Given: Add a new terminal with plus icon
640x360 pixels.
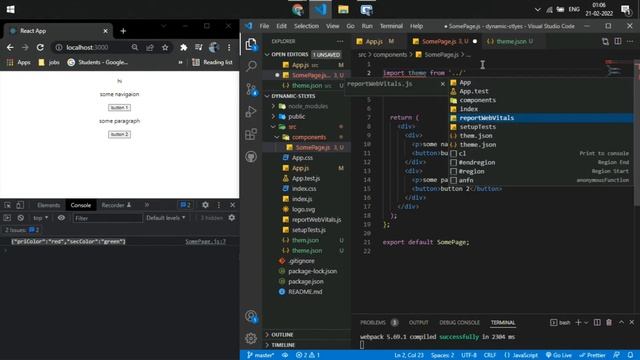Looking at the screenshot, I should (578, 322).
